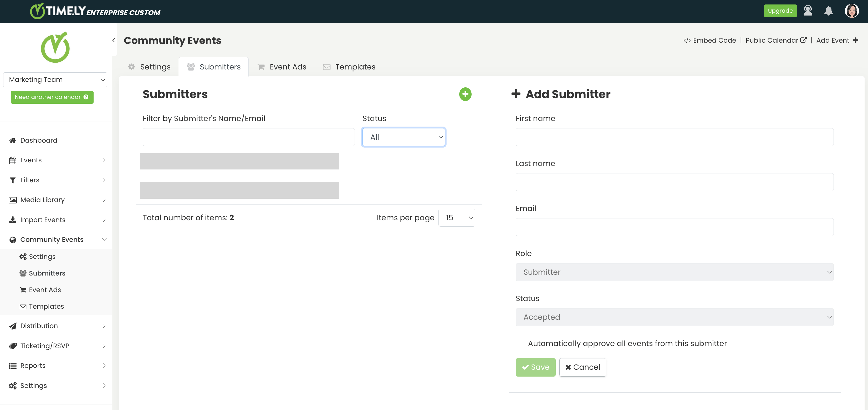The height and width of the screenshot is (410, 868).
Task: Focus the Last name field
Action: 674,182
